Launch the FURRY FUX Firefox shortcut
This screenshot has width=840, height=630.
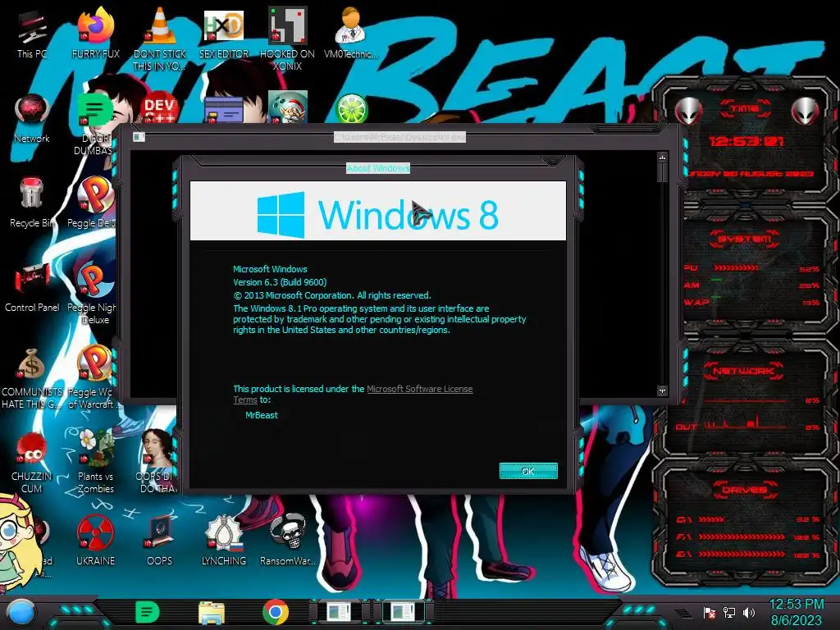point(95,34)
